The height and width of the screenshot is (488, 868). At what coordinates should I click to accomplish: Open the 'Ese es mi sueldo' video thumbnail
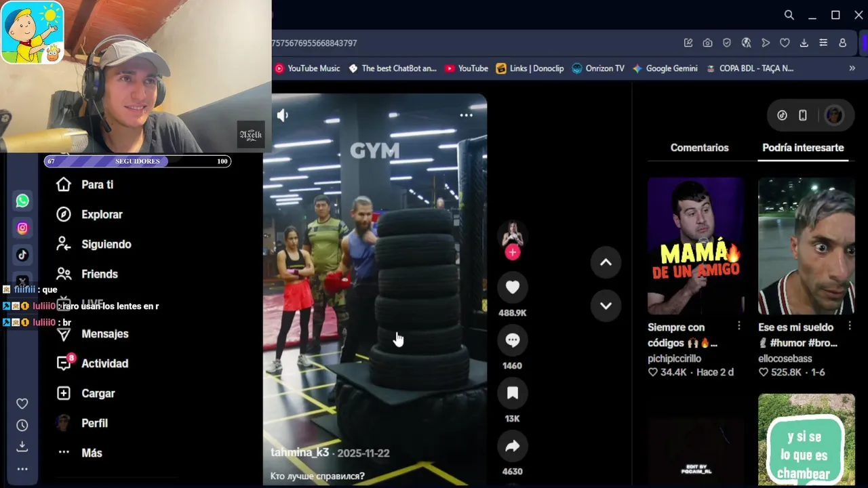tap(806, 246)
